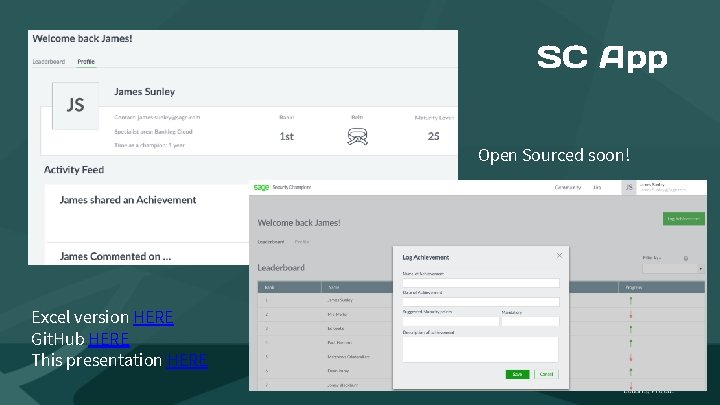Click green up arrow in rank 3 row
Screen dimensions: 720x405
[631, 329]
